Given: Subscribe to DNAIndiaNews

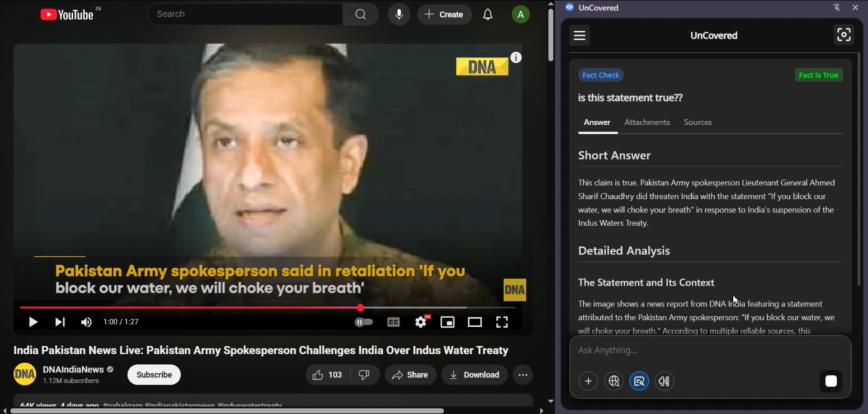Looking at the screenshot, I should coord(154,375).
